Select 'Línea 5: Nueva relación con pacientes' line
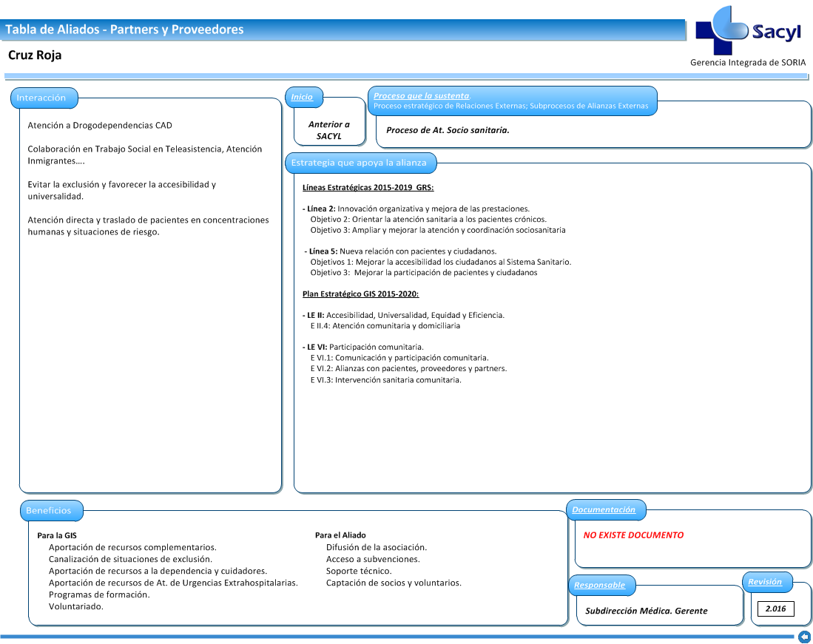Screen dimensions: 813x644 (400, 251)
